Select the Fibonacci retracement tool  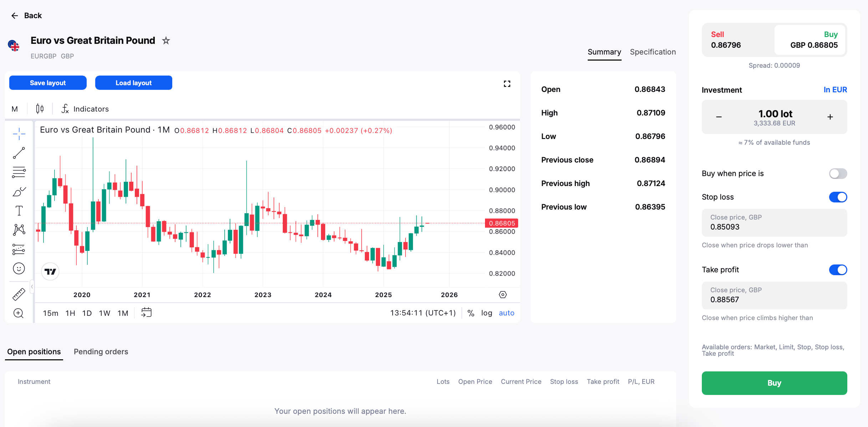19,173
